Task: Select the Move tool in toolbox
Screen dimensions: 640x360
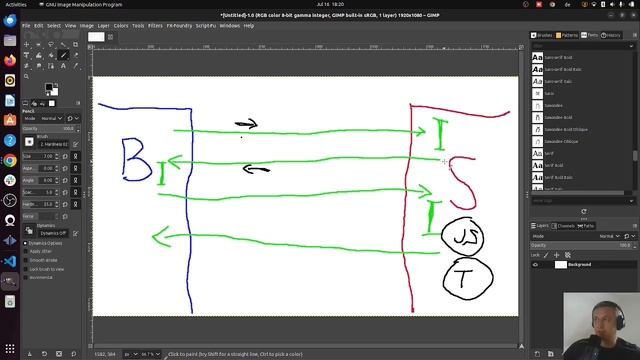Action: point(26,44)
